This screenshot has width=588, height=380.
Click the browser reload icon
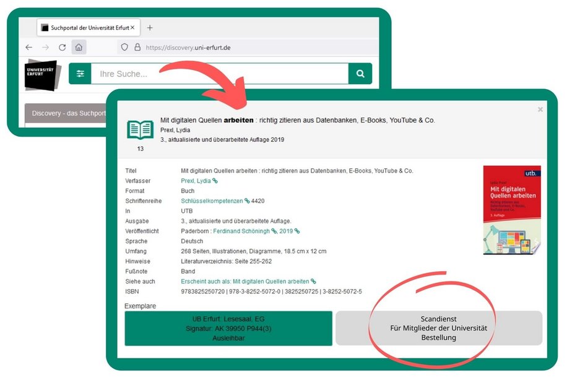tap(62, 47)
